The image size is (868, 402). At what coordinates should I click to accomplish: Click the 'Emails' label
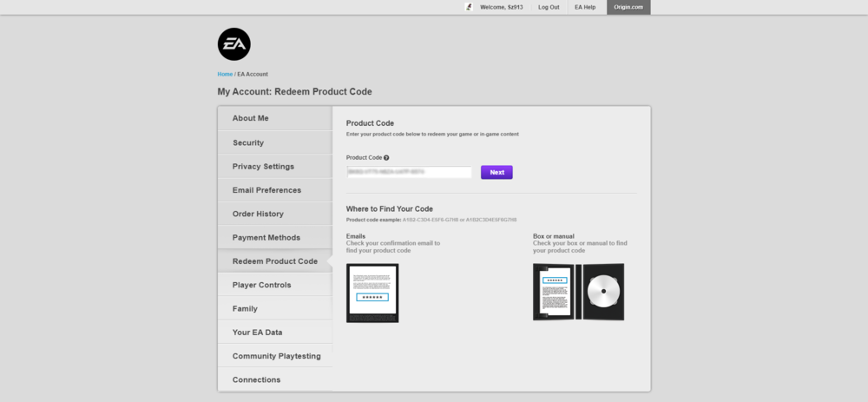[x=355, y=236]
